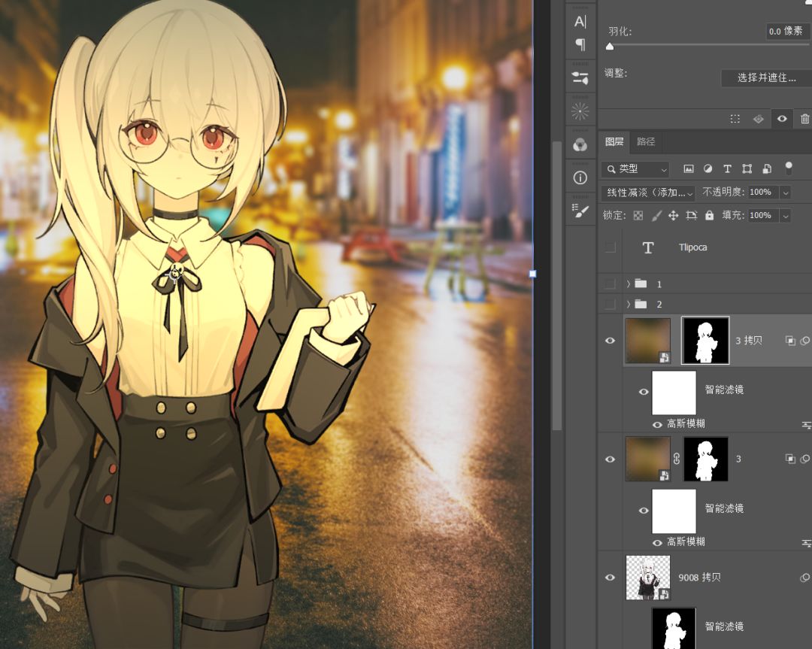Select the 图层 tab
812x649 pixels.
pos(614,141)
